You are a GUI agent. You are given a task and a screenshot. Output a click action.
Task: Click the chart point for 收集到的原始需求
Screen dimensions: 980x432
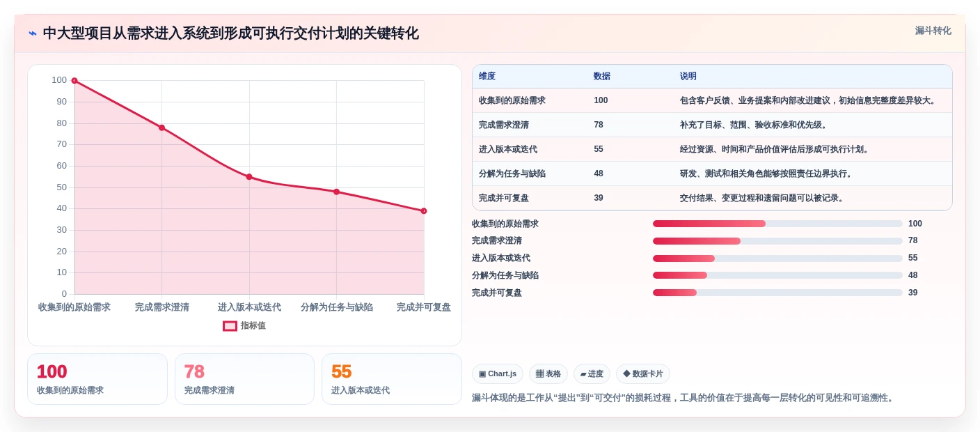[74, 81]
